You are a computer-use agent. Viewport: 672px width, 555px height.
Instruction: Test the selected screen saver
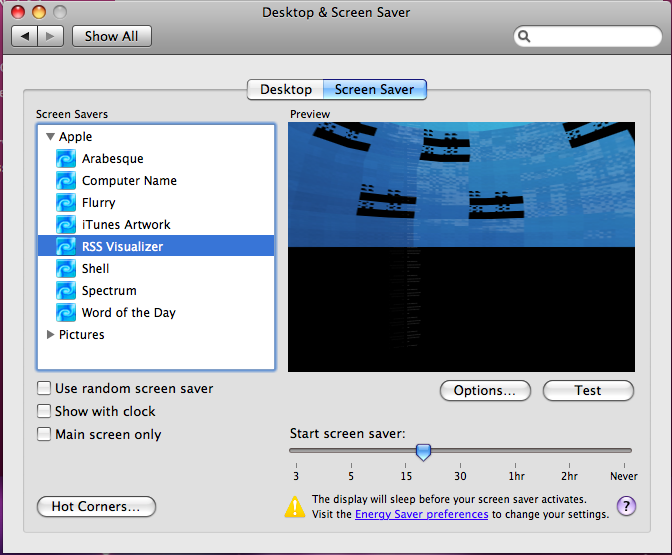(588, 390)
